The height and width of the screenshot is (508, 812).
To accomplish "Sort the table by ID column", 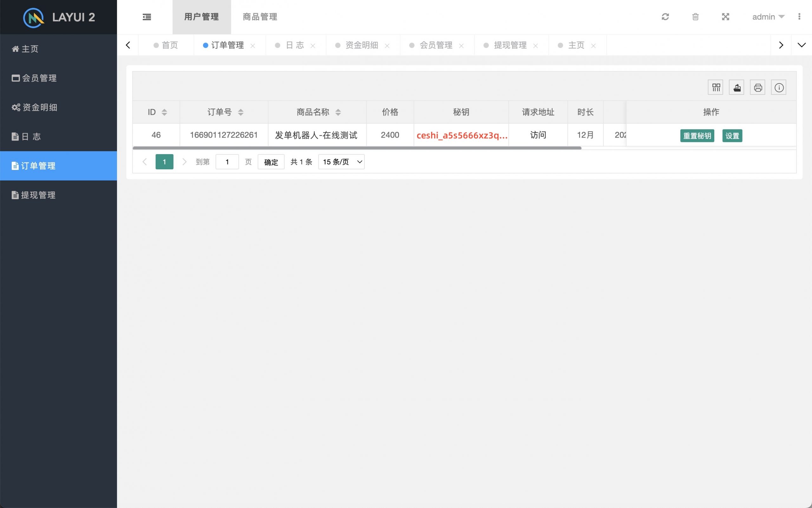I will [164, 112].
